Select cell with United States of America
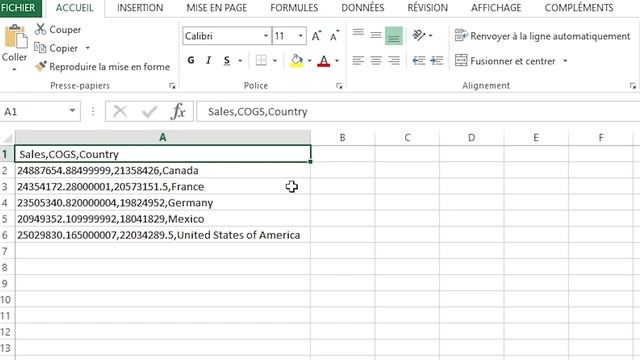640x360 pixels. [x=163, y=235]
